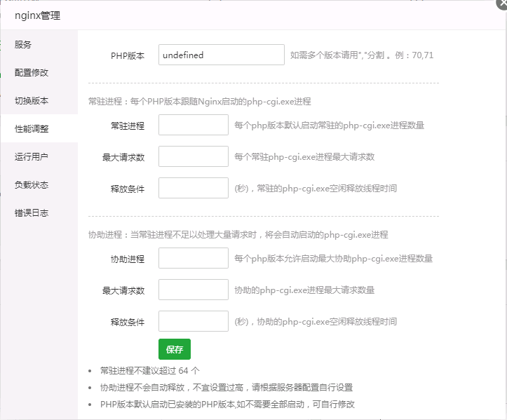This screenshot has height=420, width=507.
Task: Click the PHP版本 input field
Action: [x=222, y=55]
